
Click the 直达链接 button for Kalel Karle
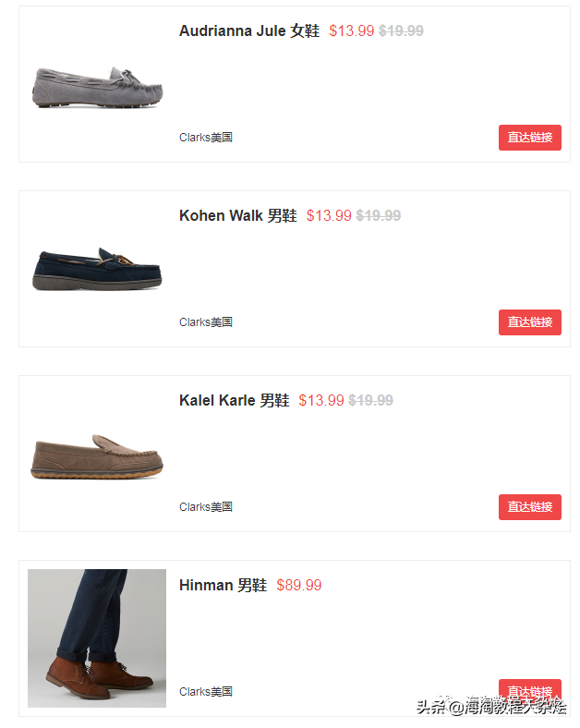[x=530, y=507]
